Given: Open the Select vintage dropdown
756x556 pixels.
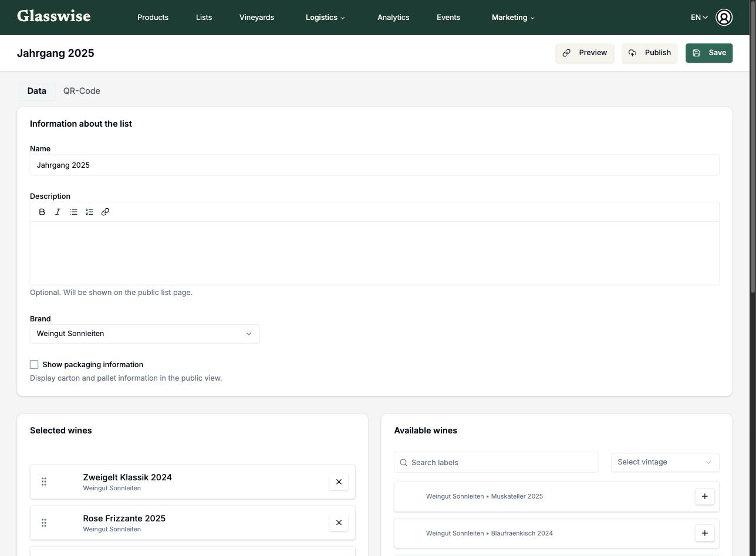Looking at the screenshot, I should [x=665, y=462].
